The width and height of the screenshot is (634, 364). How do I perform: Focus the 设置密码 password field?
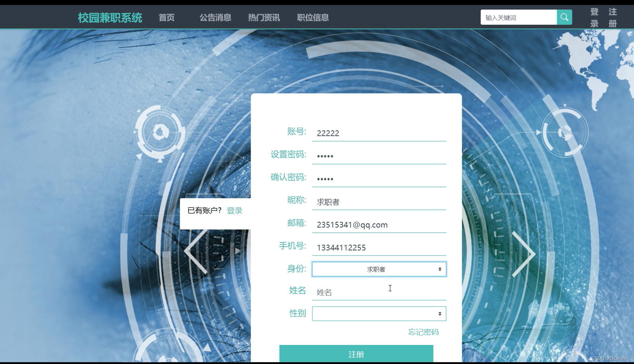pos(379,156)
